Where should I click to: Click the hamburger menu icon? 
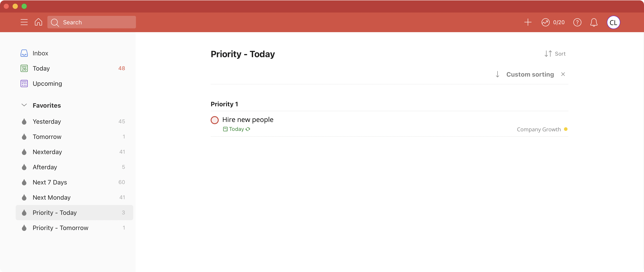[x=23, y=22]
